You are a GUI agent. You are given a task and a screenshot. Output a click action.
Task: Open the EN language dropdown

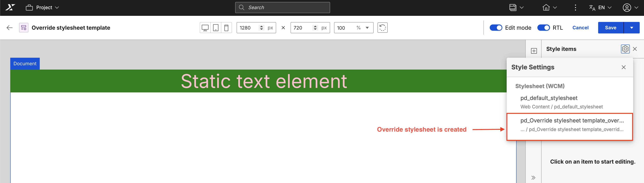[x=600, y=8]
